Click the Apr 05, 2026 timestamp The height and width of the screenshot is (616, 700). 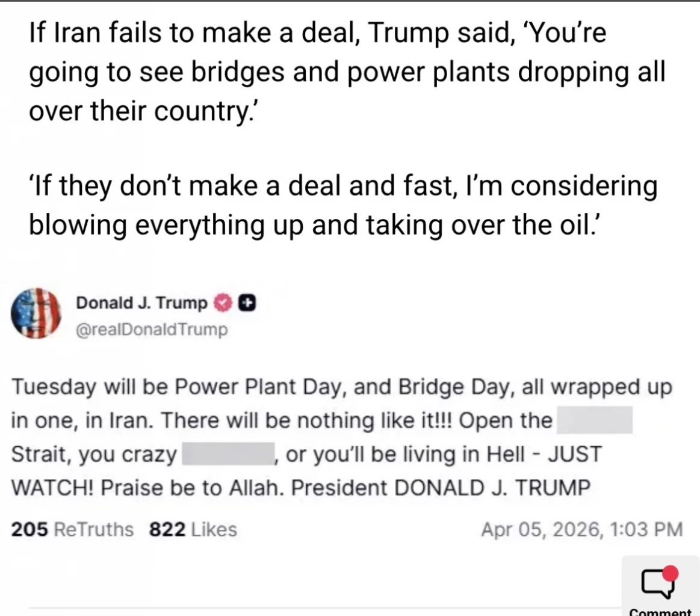coord(582,529)
